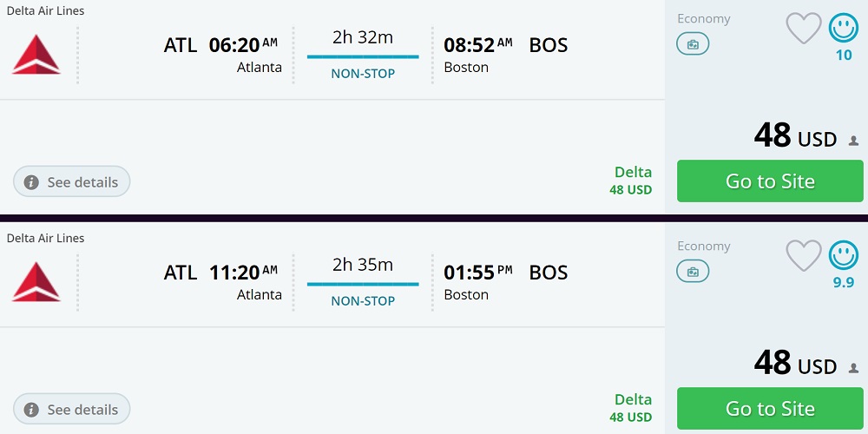Image resolution: width=868 pixels, height=434 pixels.
Task: Click passenger icon beside first 48 USD price
Action: pos(853,141)
